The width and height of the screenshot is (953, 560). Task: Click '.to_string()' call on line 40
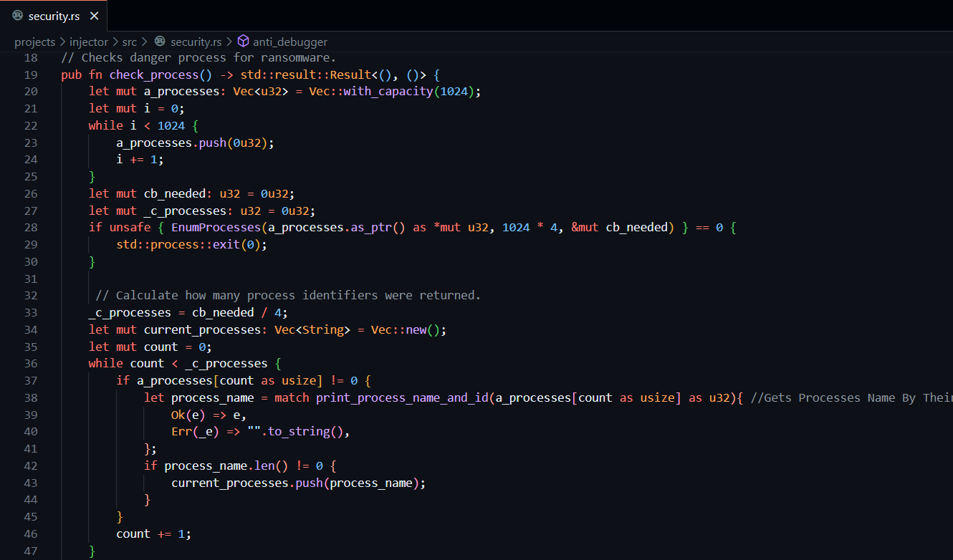302,433
